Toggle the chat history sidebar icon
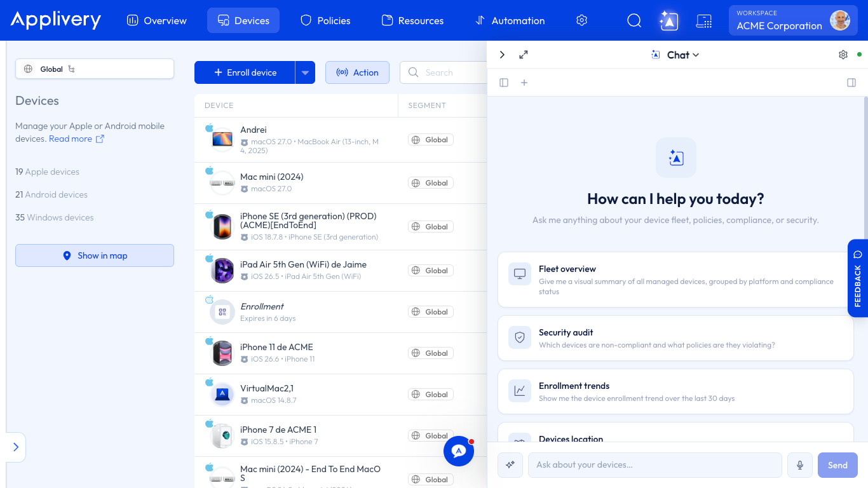The width and height of the screenshot is (868, 488). 504,83
